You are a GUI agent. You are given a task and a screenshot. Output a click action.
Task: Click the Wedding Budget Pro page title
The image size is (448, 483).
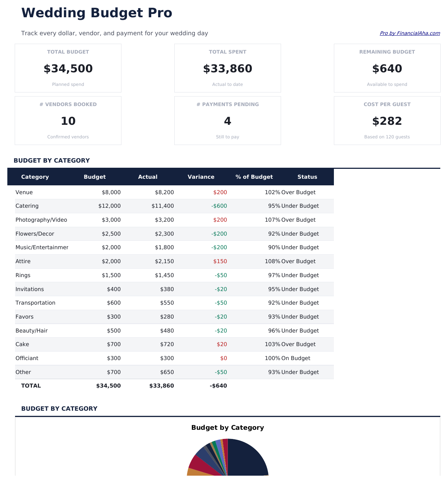coord(97,13)
